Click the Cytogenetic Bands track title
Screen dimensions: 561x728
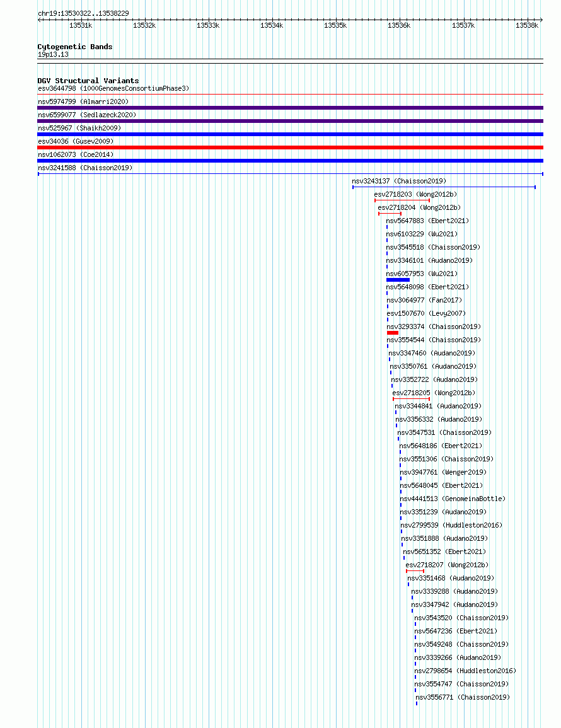(75, 47)
